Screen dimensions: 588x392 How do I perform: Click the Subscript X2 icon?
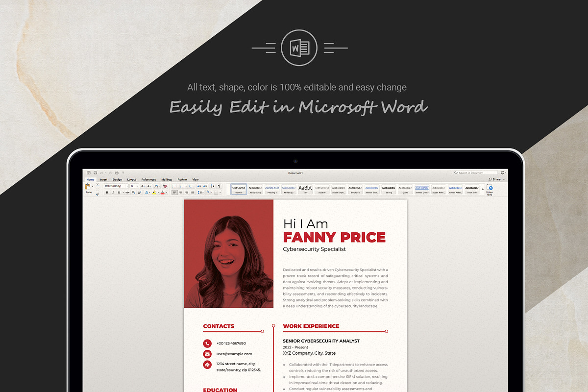click(133, 193)
